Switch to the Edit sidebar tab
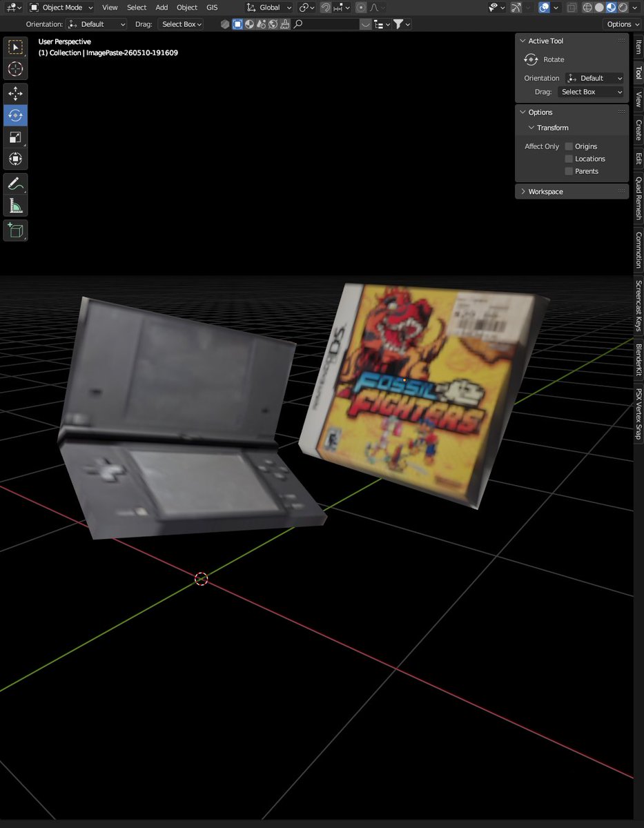This screenshot has width=644, height=828. coord(638,158)
